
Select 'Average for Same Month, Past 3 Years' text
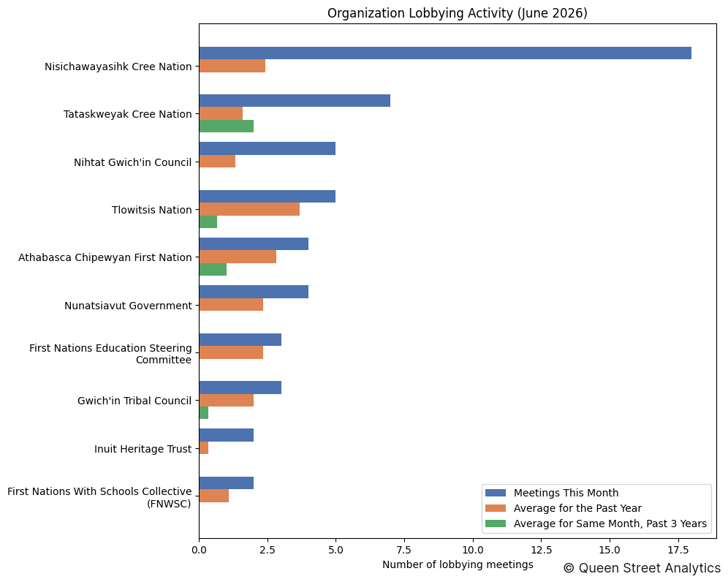[610, 524]
